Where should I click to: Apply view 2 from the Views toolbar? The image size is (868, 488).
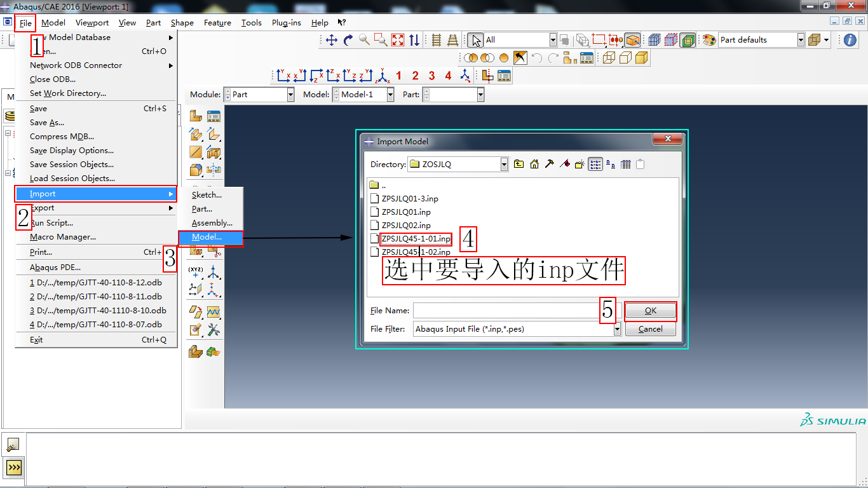(415, 76)
